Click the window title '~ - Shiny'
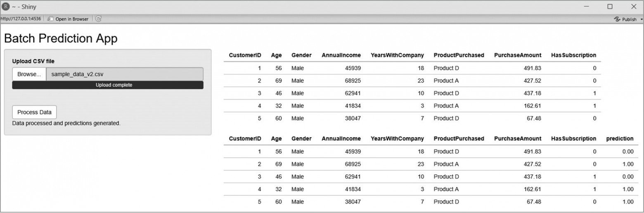The height and width of the screenshot is (213, 644). [x=24, y=7]
